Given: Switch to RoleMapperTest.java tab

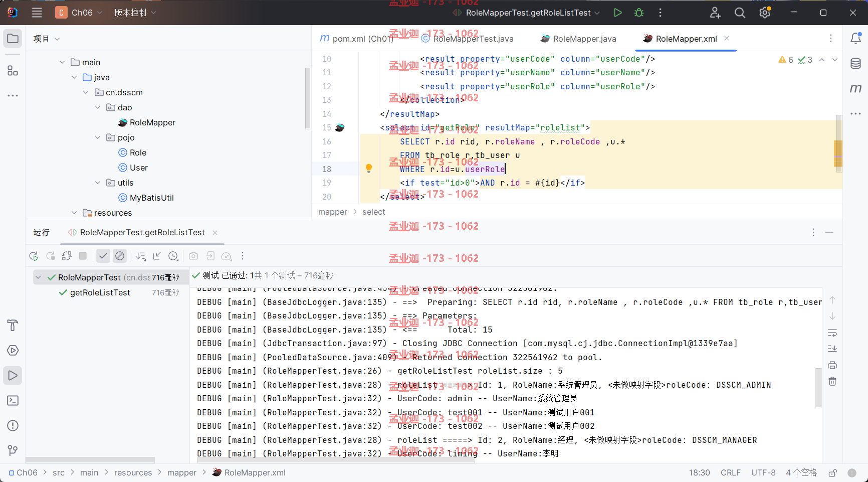Looking at the screenshot, I should [468, 39].
